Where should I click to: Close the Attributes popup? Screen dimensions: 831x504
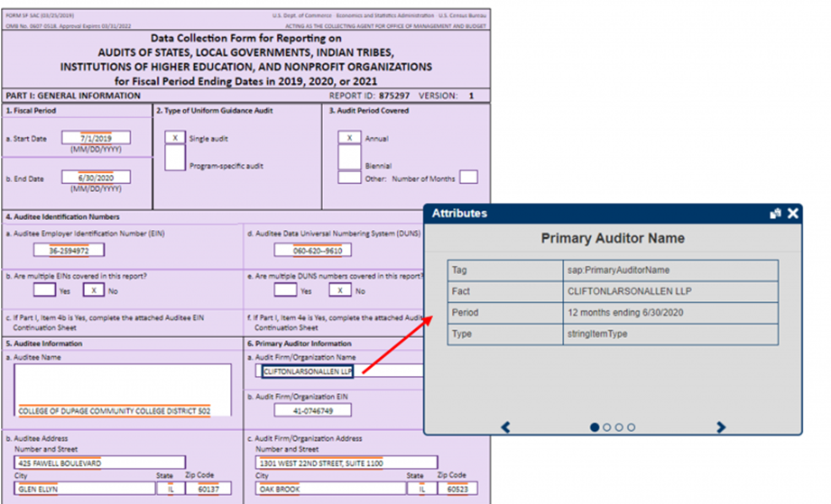[x=793, y=214]
